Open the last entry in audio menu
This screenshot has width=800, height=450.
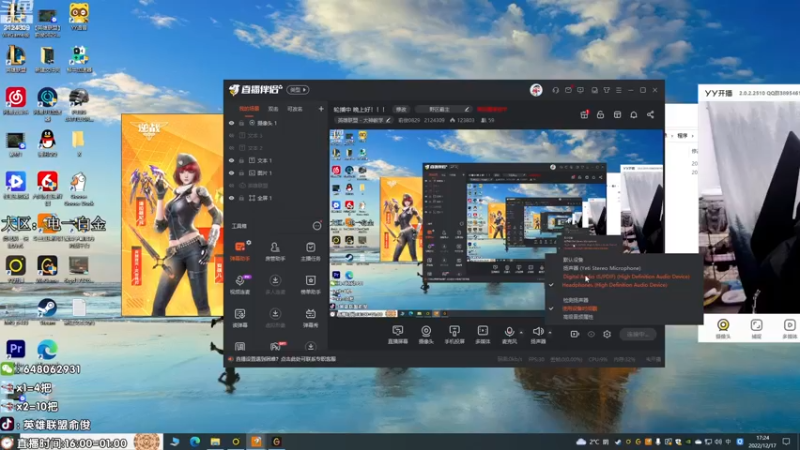(578, 317)
